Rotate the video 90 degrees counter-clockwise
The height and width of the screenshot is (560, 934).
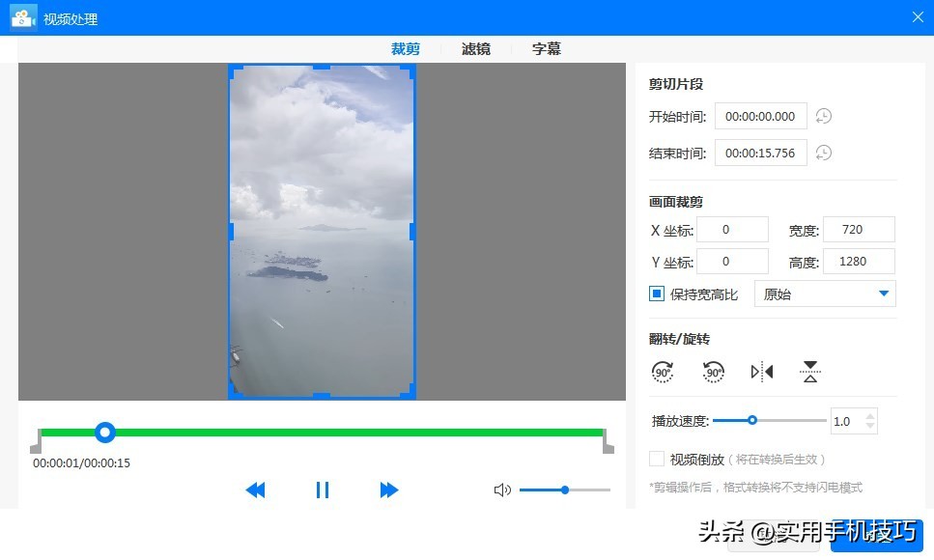713,371
